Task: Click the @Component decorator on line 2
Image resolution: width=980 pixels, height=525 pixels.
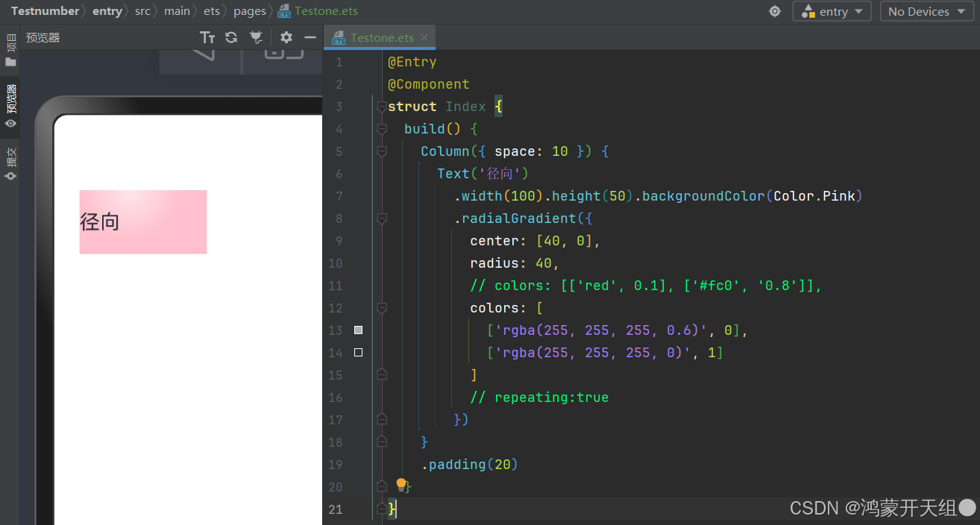Action: coord(429,84)
